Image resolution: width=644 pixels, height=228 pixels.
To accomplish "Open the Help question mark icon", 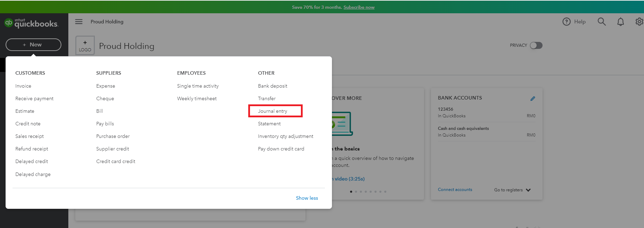I will point(566,22).
